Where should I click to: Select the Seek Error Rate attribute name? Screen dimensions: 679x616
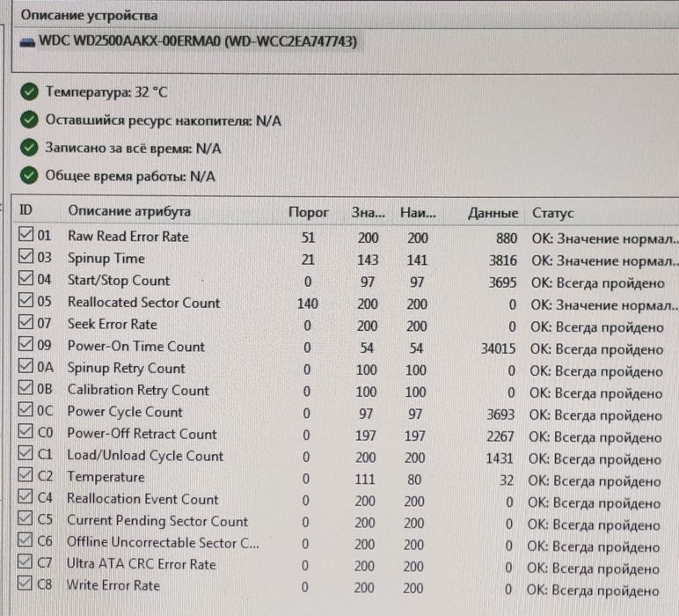113,324
